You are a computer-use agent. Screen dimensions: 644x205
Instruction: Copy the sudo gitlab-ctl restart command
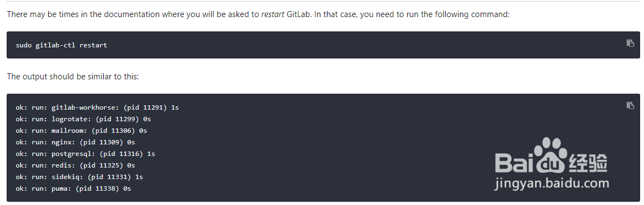(x=630, y=43)
